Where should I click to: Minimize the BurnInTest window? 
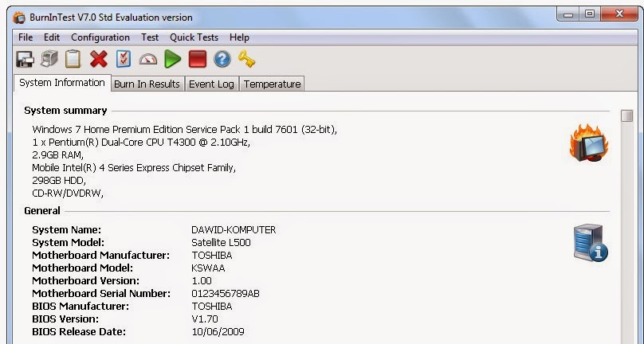click(568, 14)
